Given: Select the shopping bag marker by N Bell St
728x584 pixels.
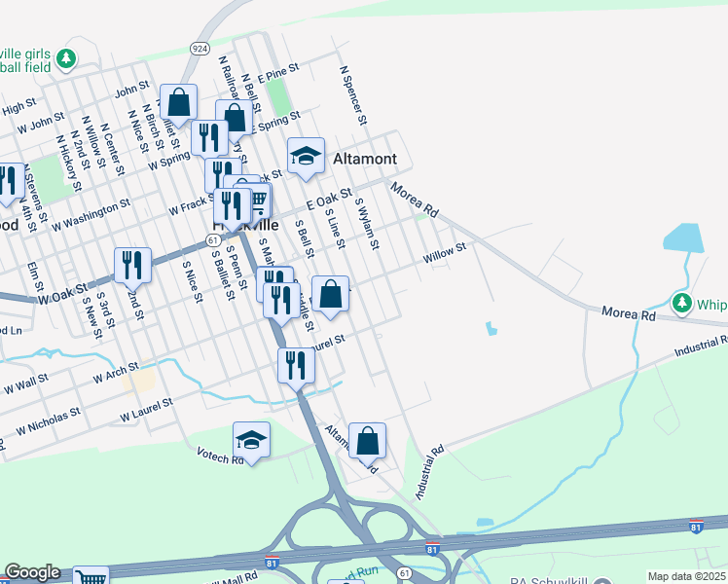Looking at the screenshot, I should click(235, 120).
